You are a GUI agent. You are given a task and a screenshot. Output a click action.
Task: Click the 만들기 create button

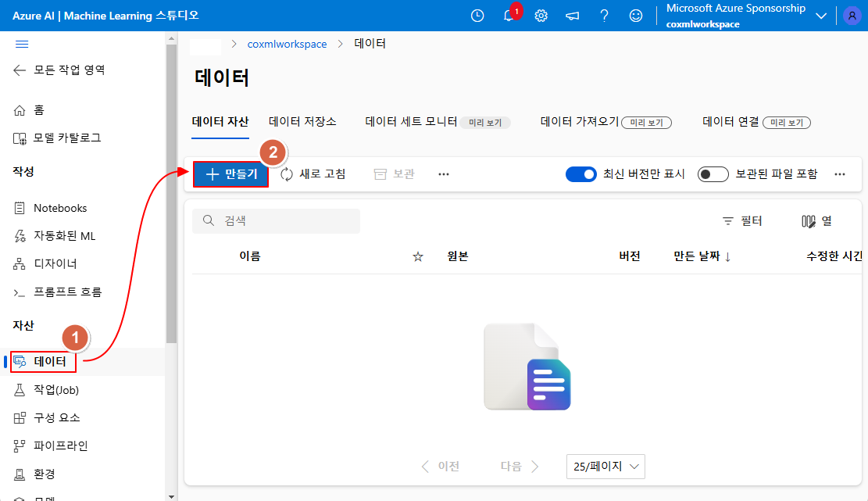point(230,174)
